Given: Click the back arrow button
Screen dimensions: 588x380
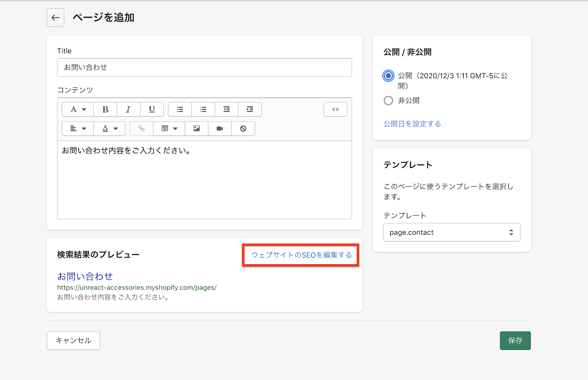Looking at the screenshot, I should [55, 18].
